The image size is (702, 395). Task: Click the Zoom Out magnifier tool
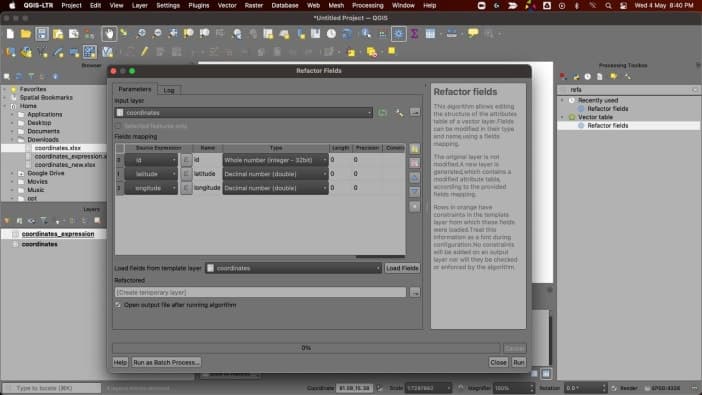click(157, 34)
